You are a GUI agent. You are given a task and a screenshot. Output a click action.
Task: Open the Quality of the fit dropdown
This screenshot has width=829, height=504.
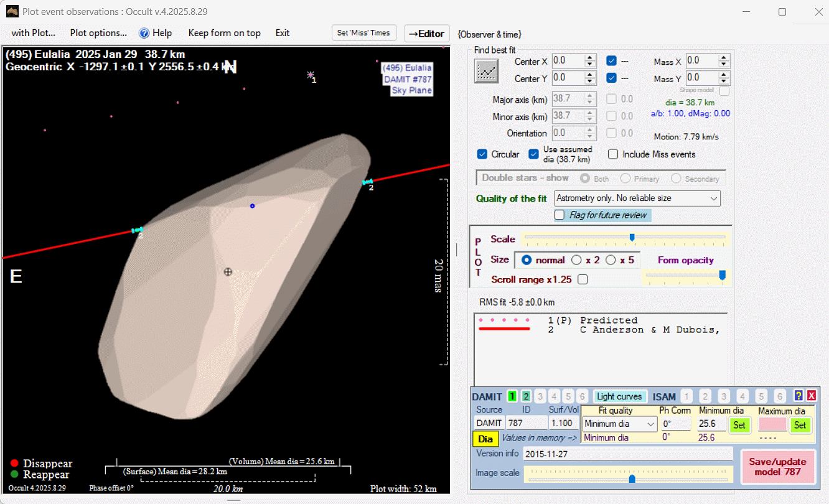click(713, 198)
